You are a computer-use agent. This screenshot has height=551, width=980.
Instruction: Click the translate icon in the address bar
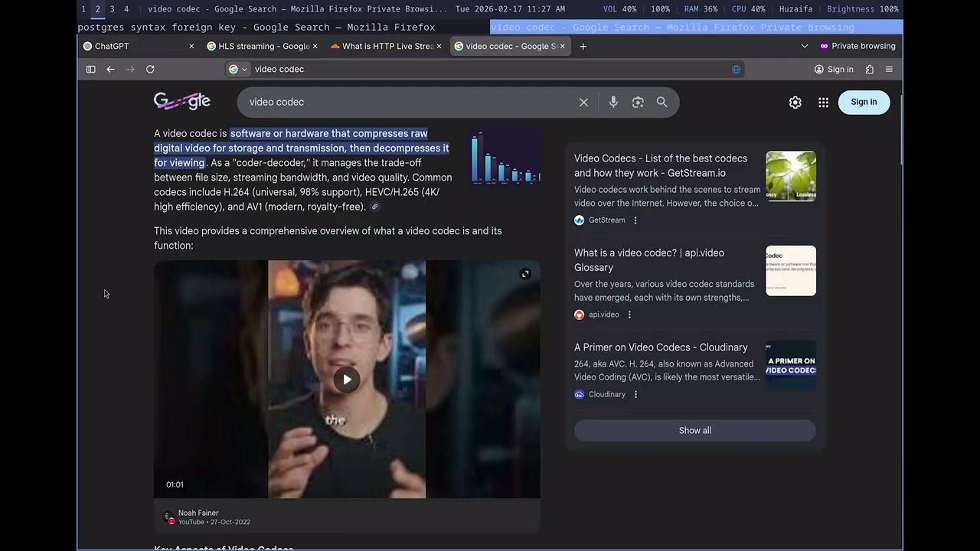(x=736, y=69)
